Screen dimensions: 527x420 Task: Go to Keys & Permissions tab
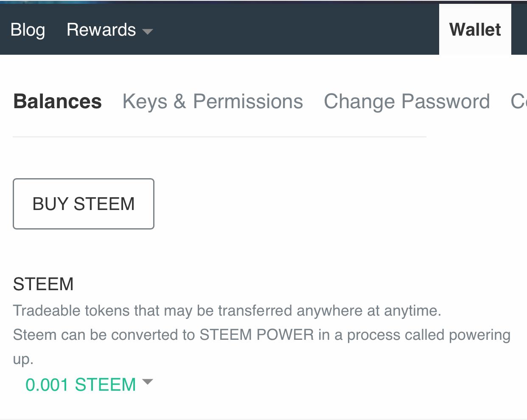(213, 102)
